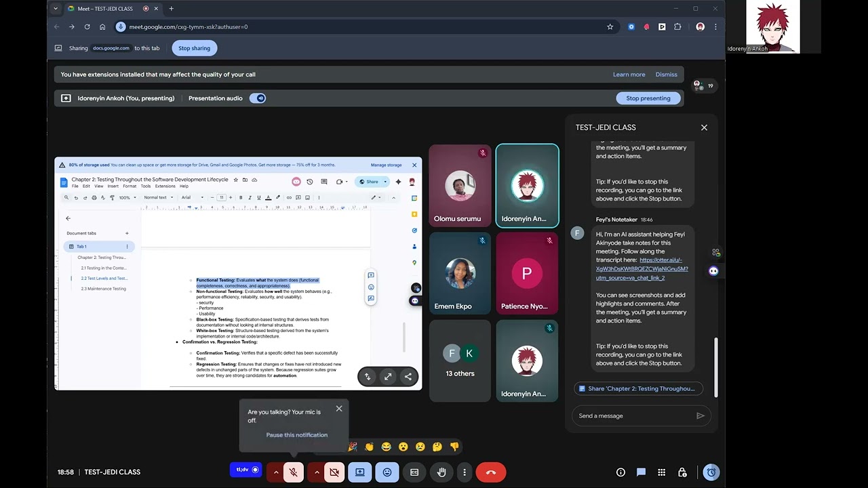Unmute the microphone in Meet controls
The height and width of the screenshot is (488, 868).
click(x=294, y=472)
